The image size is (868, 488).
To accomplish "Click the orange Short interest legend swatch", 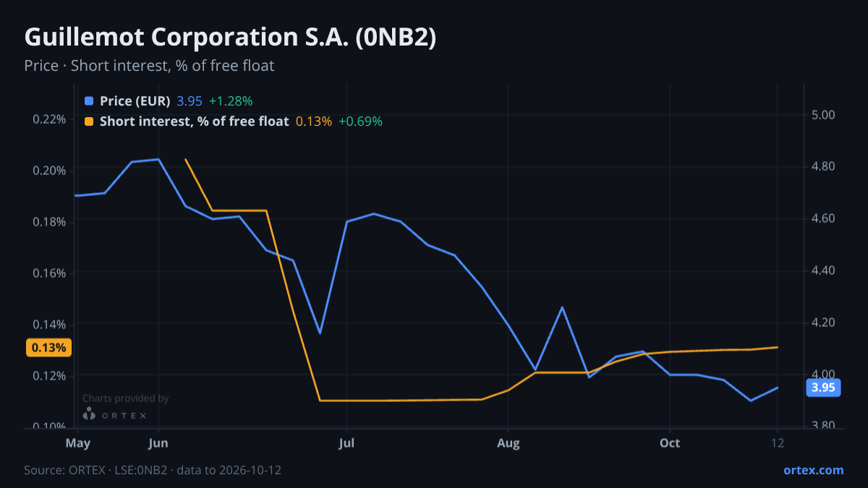I will tap(89, 121).
